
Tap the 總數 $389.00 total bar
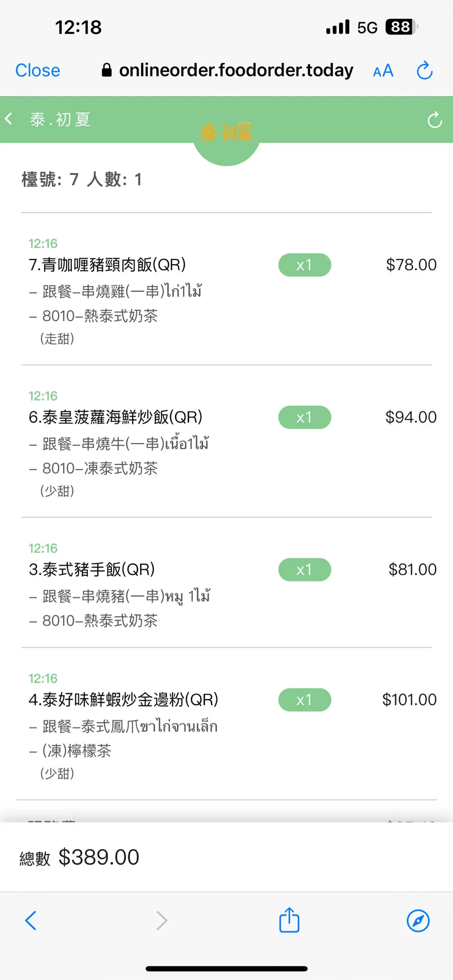79,857
